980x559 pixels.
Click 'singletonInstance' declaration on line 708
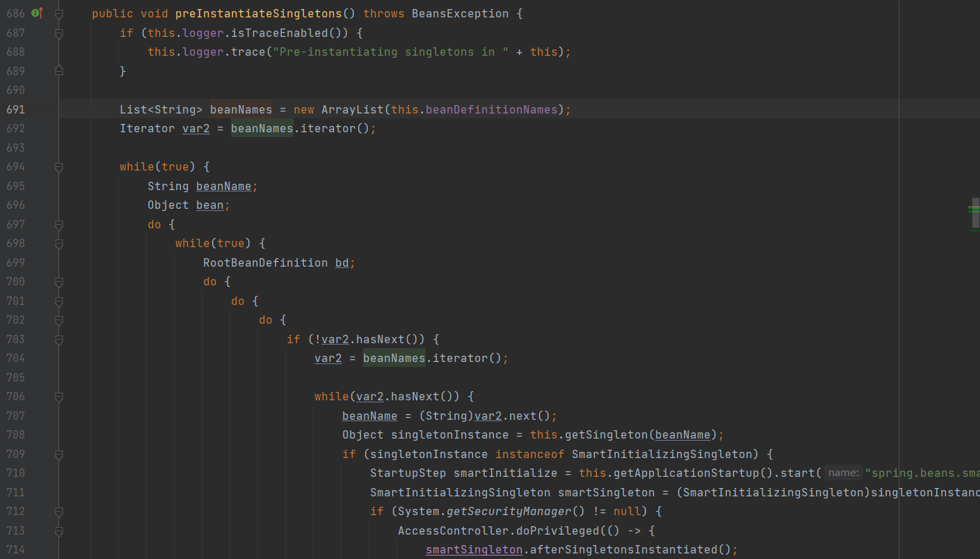click(x=450, y=435)
